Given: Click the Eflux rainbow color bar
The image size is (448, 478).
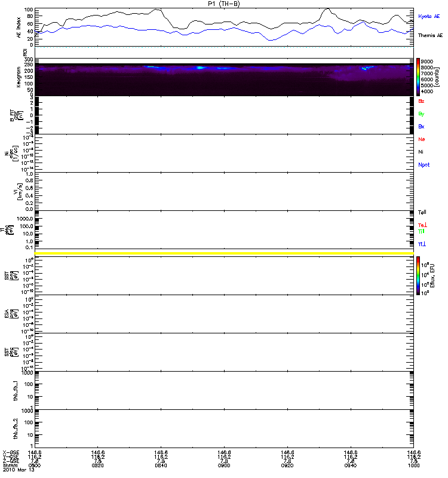Looking at the screenshot, I should pyautogui.click(x=418, y=275).
